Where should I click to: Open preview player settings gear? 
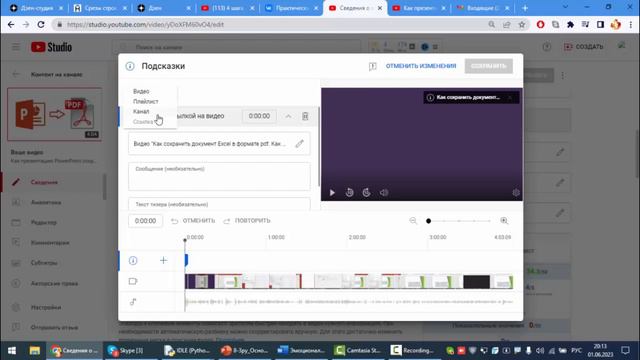516,193
